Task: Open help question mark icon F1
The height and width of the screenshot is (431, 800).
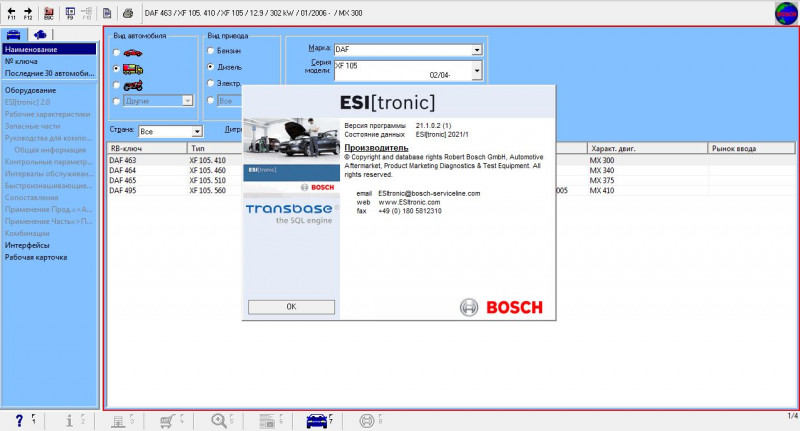Action: pyautogui.click(x=19, y=420)
